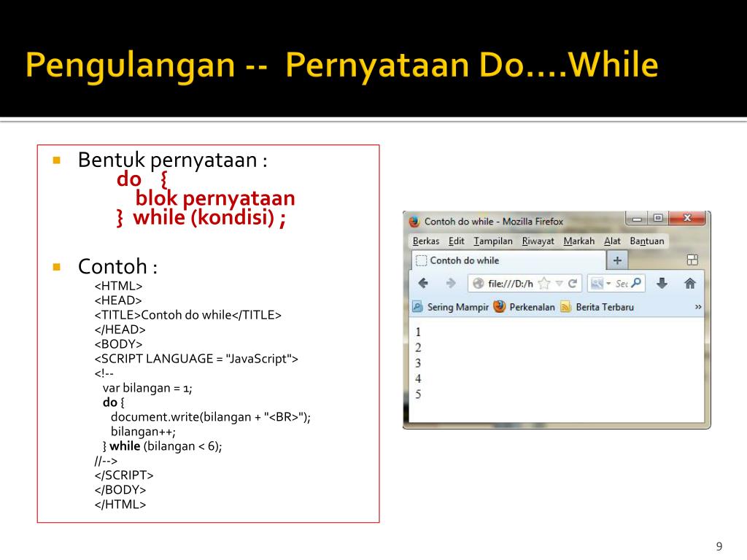Click the '} while (kondisi) ;' line

click(201, 217)
